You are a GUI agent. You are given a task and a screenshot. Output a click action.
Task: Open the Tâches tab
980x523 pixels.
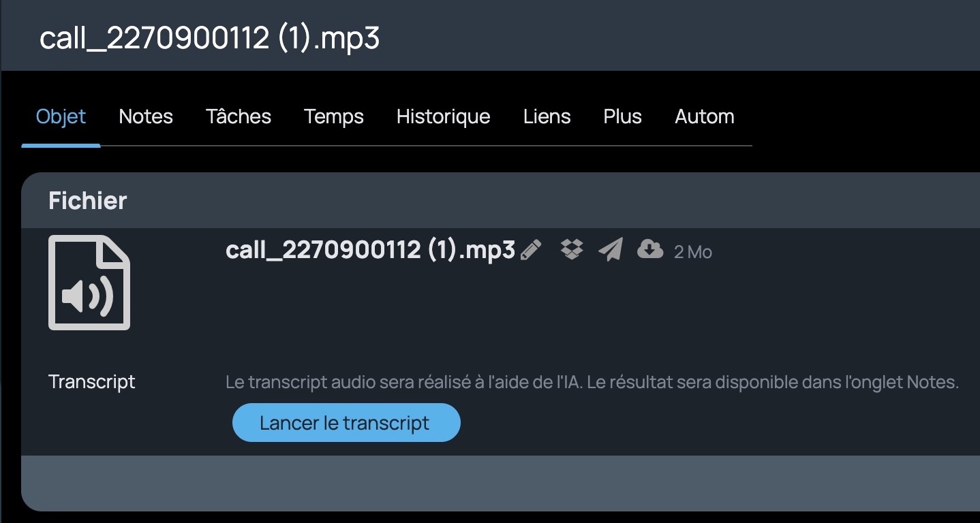239,116
